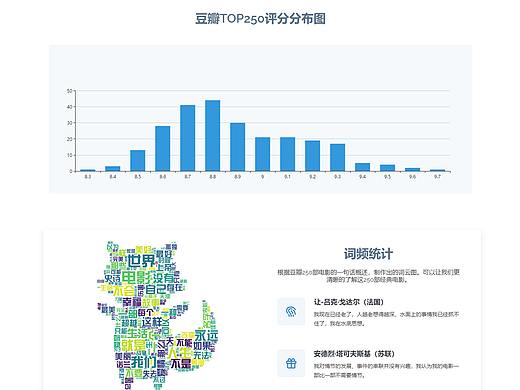This screenshot has height=390, width=520.
Task: Click the word 幸福 in word cloud
Action: (x=132, y=302)
